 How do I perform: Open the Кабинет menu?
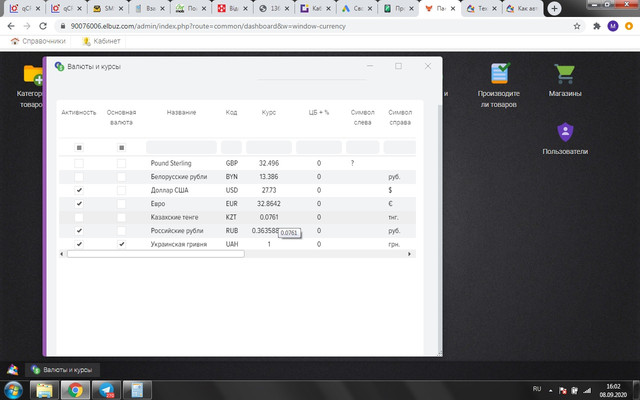(x=101, y=41)
